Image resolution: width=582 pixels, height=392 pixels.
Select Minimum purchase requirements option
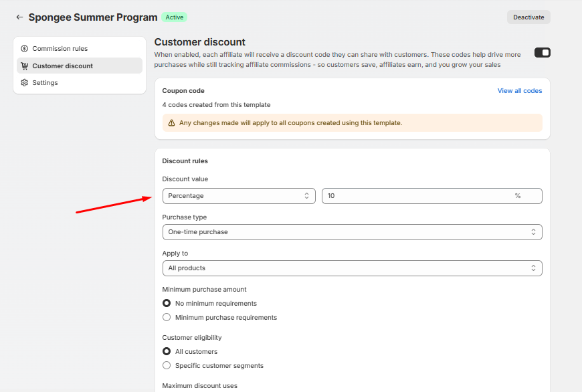pos(167,318)
